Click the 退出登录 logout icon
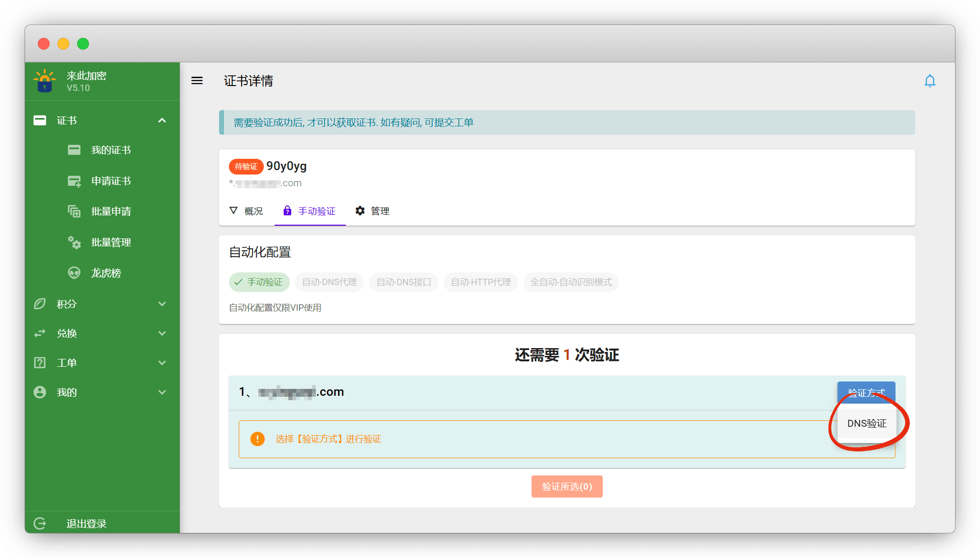This screenshot has width=980, height=558. coord(40,523)
